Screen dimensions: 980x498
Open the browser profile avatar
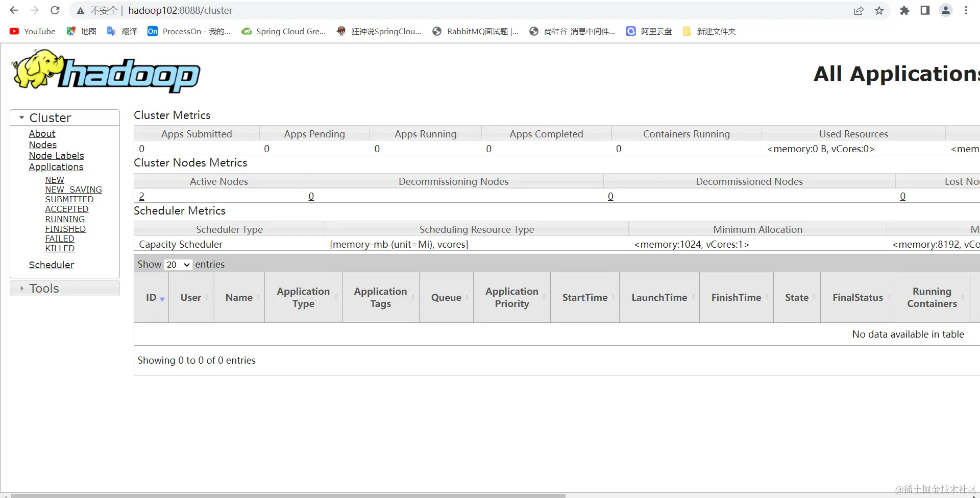click(946, 10)
